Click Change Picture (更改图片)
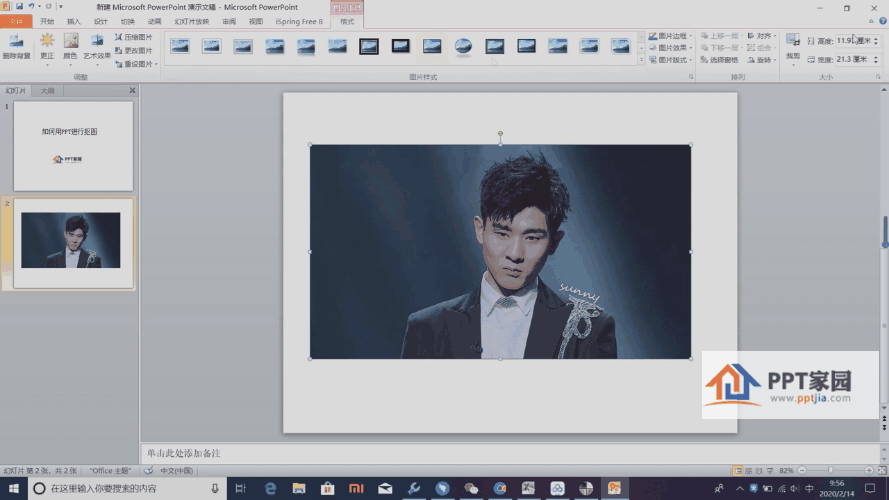Screen dimensions: 889x500 point(133,50)
